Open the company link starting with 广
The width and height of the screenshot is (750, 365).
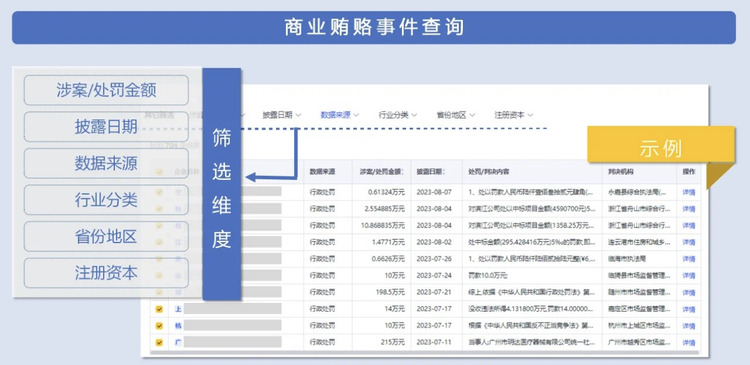(x=178, y=343)
